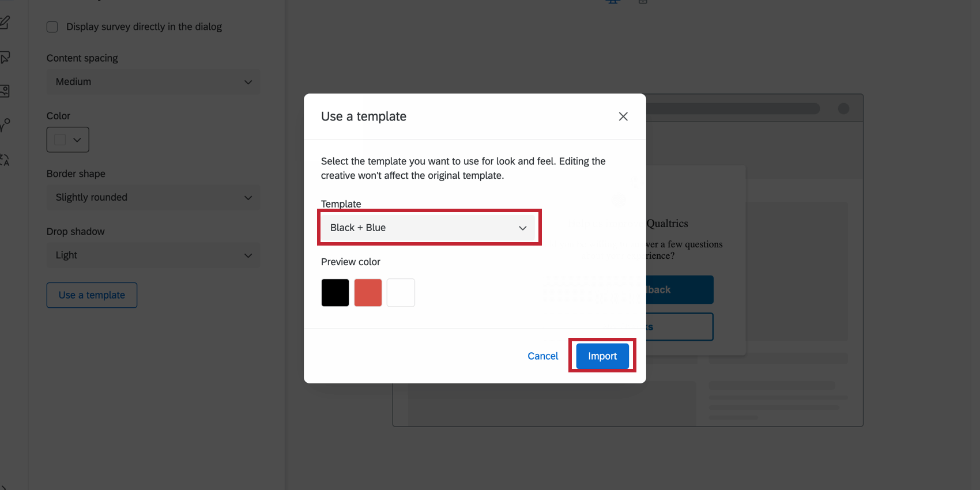Select the red preview color swatch
Viewport: 980px width, 490px height.
[x=368, y=292]
